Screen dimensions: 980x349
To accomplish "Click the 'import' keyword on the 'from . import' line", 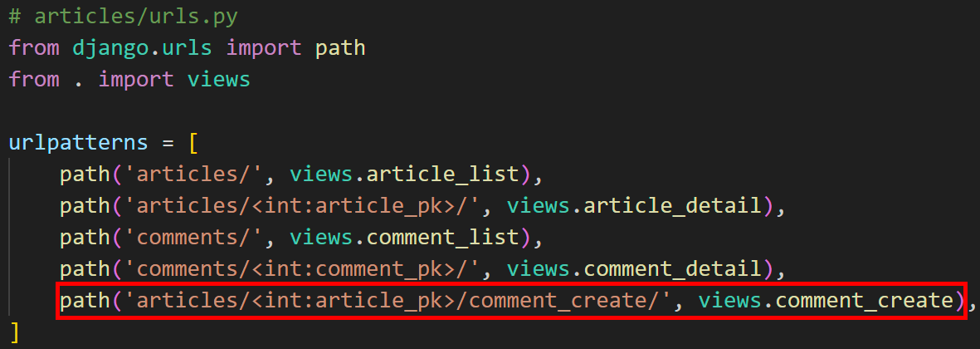I will coord(136,80).
